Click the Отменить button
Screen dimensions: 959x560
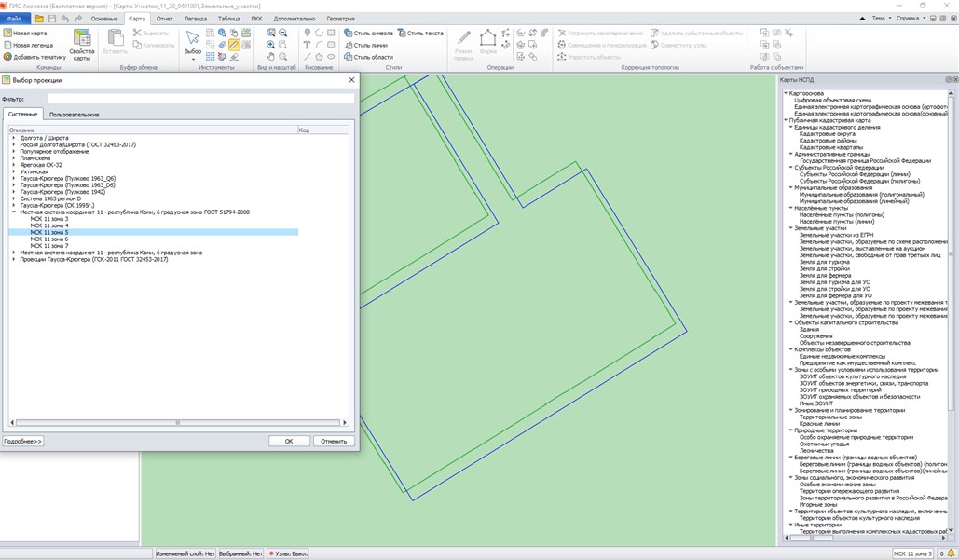coord(334,441)
